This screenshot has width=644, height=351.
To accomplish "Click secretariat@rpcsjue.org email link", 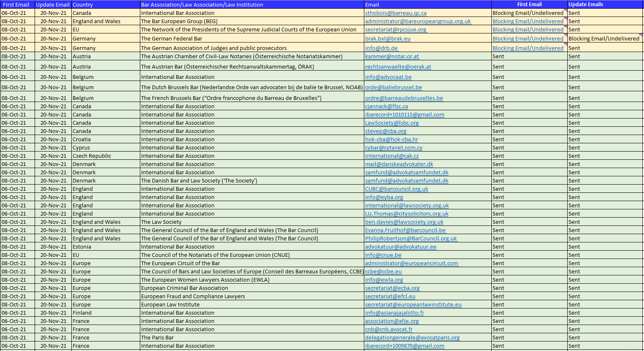I will tap(396, 30).
